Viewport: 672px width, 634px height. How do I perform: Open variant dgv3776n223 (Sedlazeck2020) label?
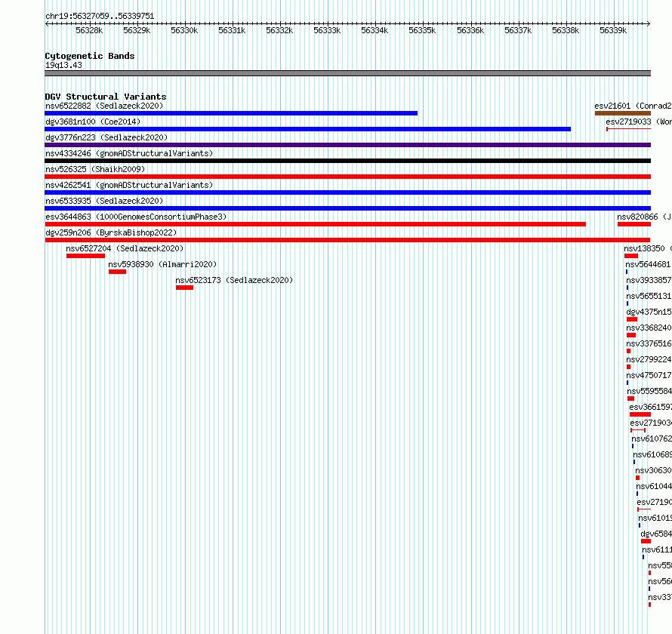point(106,137)
